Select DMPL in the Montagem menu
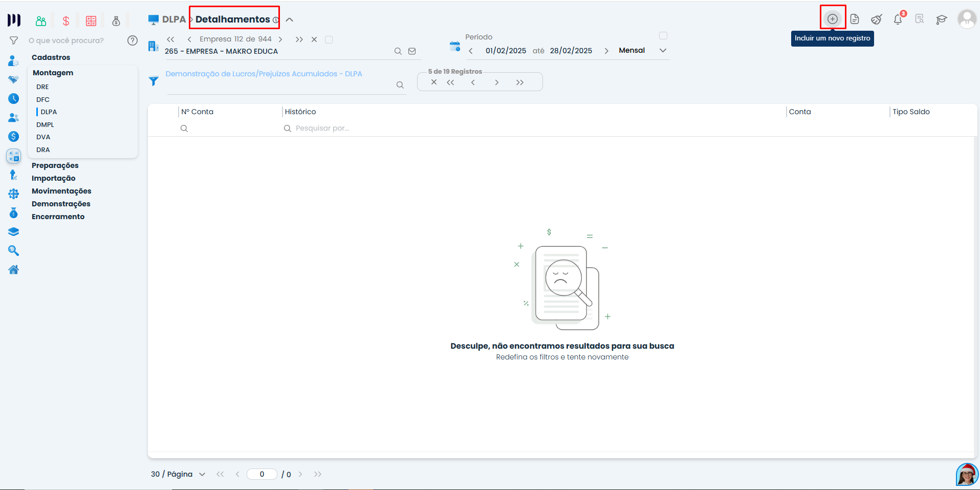980x490 pixels. coord(45,124)
